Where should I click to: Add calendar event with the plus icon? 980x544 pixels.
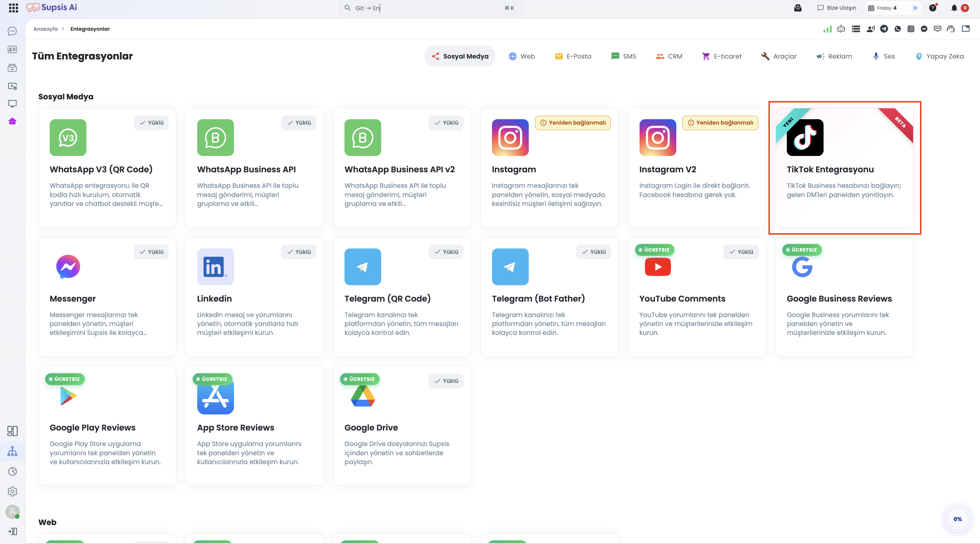coord(915,8)
